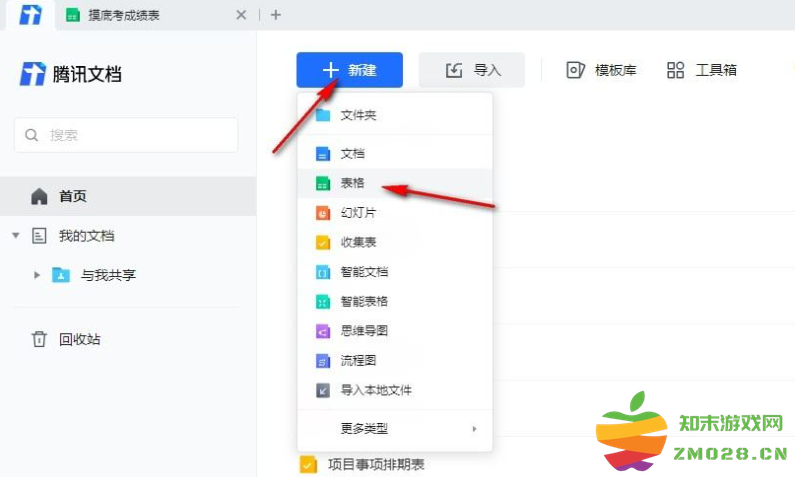This screenshot has width=795, height=477.
Task: Select 文件夹 folder icon in menu
Action: click(323, 116)
